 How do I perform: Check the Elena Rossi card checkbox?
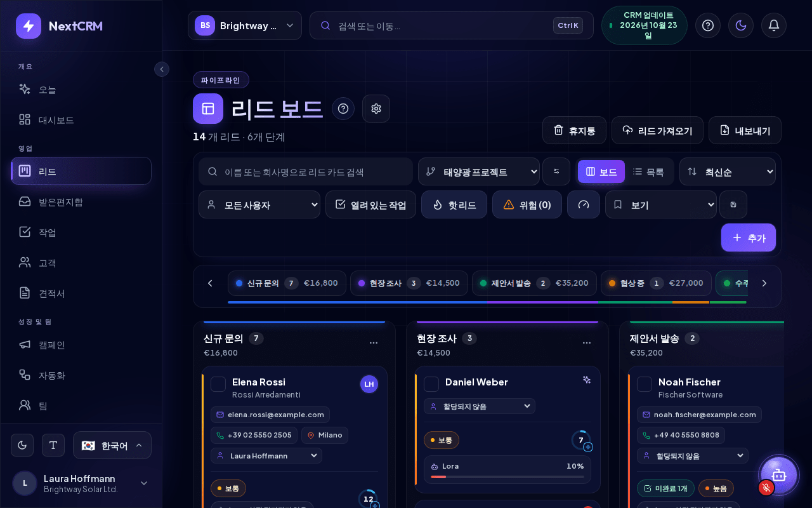(x=218, y=384)
